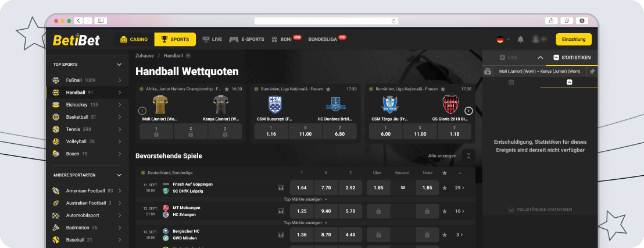Screen dimensions: 644x248
Task: Collapse the Andere Sportarten section
Action: 119,175
